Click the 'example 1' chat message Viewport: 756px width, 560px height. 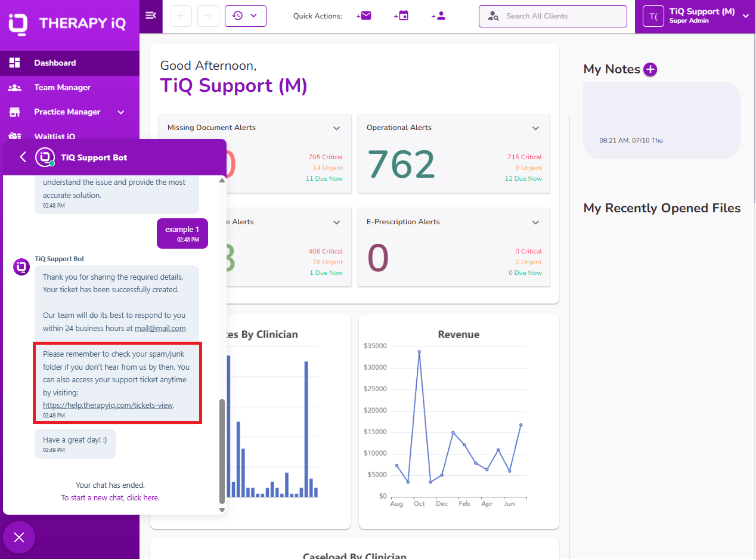pos(182,233)
